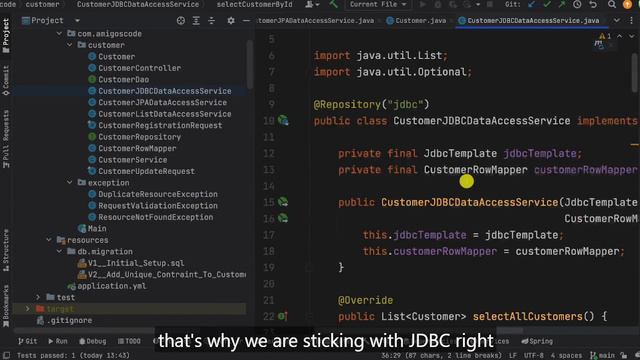The image size is (640, 360).
Task: Click the Run button in toolbar
Action: (x=422, y=4)
